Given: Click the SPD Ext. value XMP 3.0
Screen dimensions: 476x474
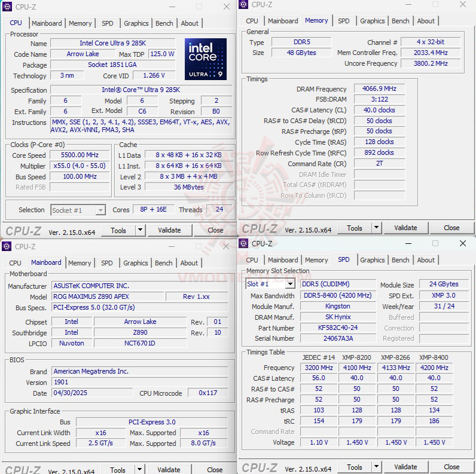Looking at the screenshot, I should point(444,295).
